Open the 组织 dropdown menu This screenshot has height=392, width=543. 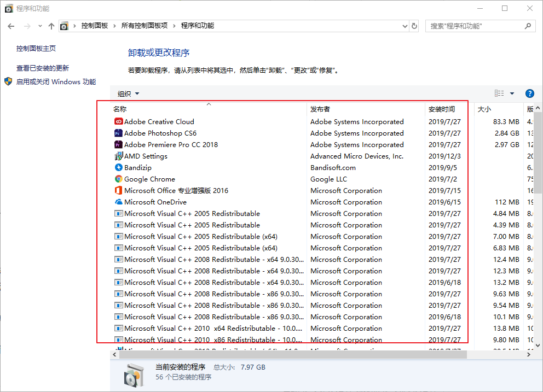coord(129,94)
